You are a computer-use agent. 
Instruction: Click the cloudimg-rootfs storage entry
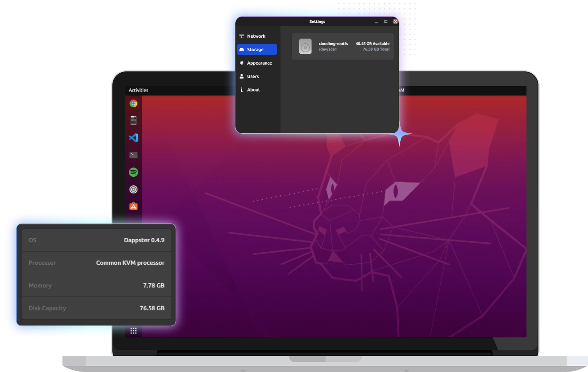point(343,47)
